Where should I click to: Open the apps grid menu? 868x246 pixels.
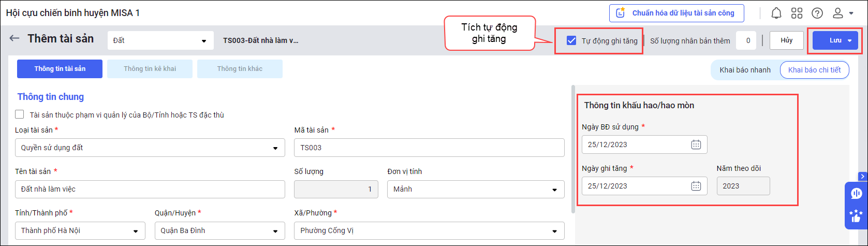pos(797,13)
